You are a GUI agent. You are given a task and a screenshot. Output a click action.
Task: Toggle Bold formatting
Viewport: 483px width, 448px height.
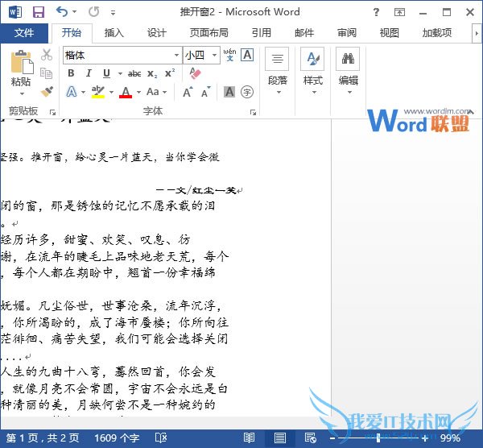(x=71, y=73)
